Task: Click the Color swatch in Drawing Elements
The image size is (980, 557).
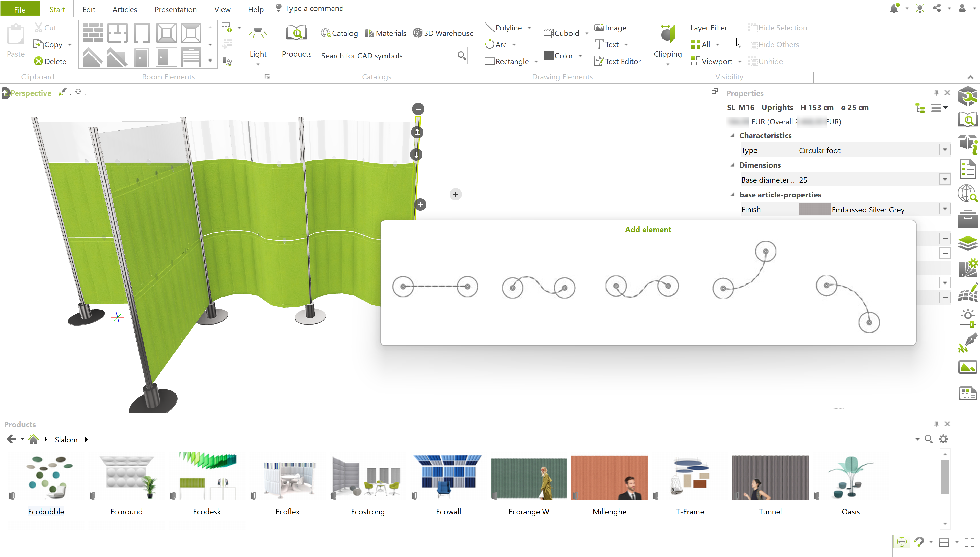Action: [x=548, y=55]
